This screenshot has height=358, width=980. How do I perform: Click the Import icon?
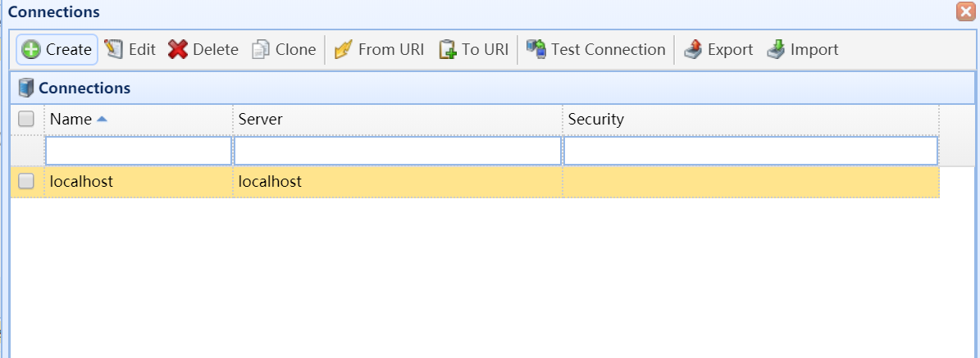777,49
